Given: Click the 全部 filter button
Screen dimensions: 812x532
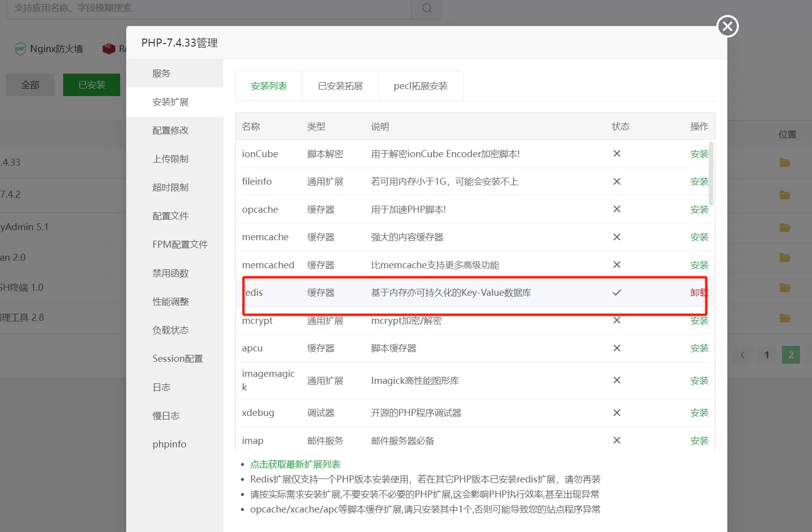Looking at the screenshot, I should (30, 85).
